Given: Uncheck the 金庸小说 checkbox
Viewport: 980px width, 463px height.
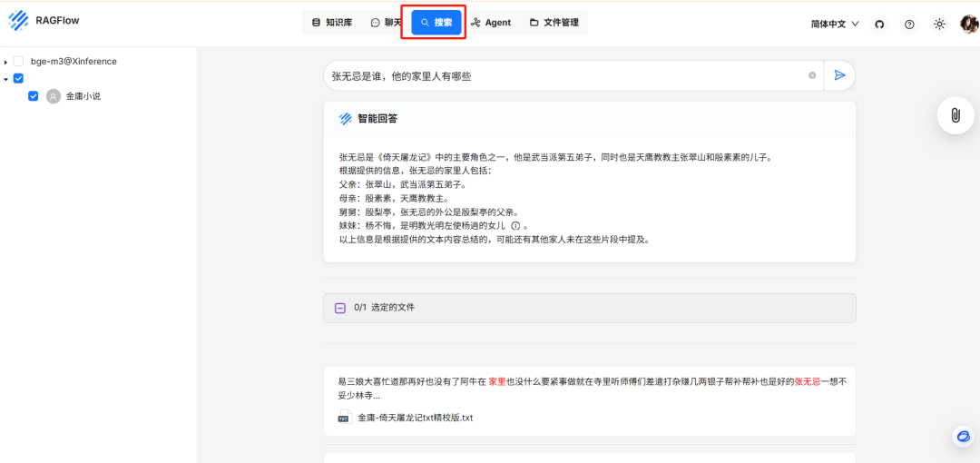Looking at the screenshot, I should click(34, 96).
